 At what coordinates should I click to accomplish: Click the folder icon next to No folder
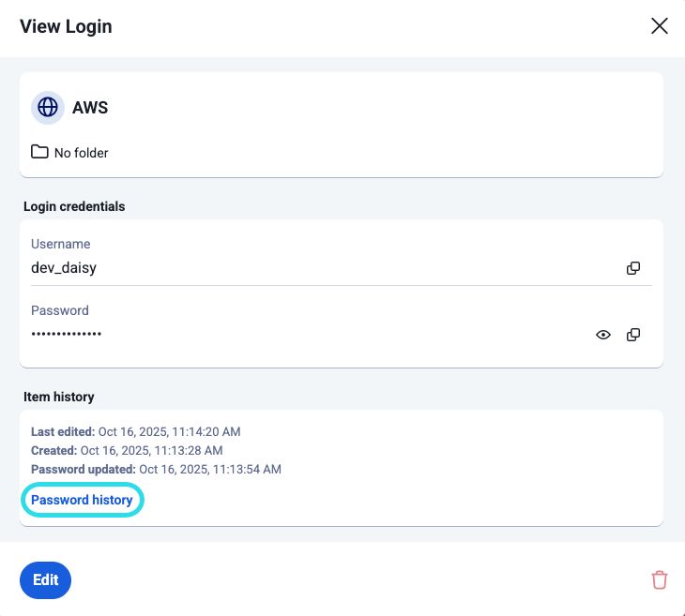tap(39, 152)
